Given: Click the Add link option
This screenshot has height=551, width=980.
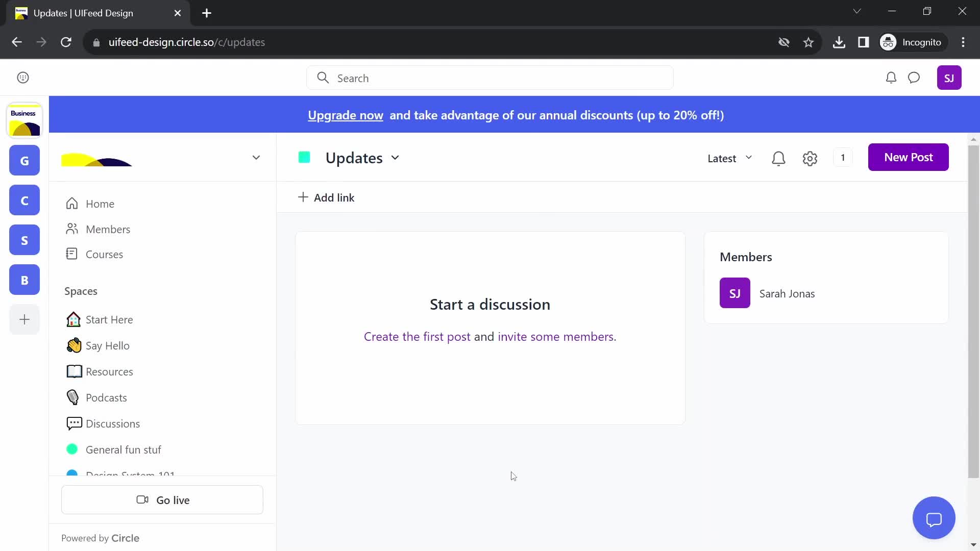Looking at the screenshot, I should (x=326, y=197).
